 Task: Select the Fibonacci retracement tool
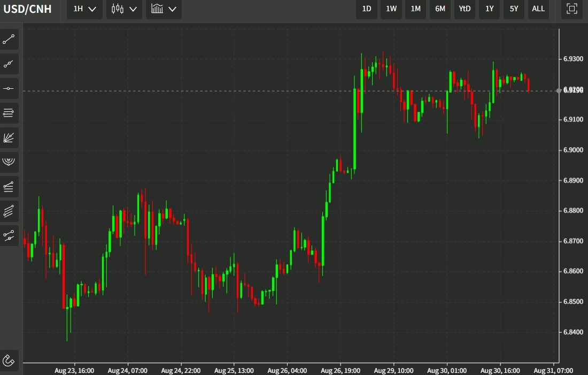[x=9, y=187]
